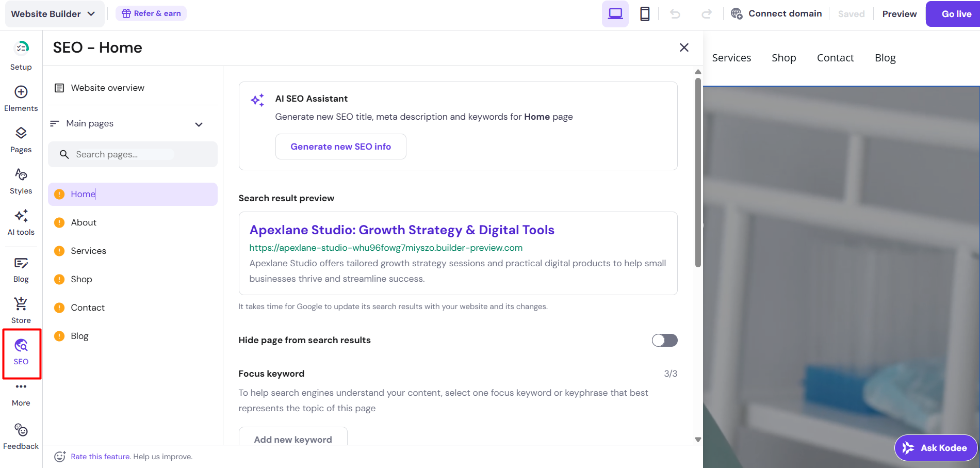The width and height of the screenshot is (980, 468).
Task: Switch to desktop view
Action: click(615, 14)
